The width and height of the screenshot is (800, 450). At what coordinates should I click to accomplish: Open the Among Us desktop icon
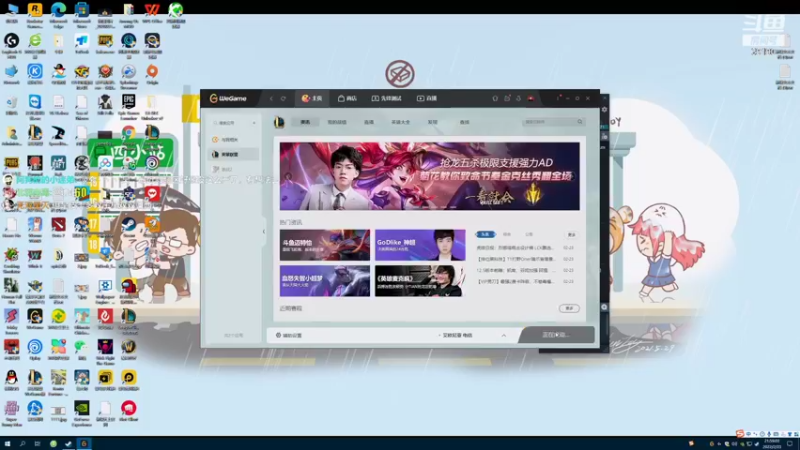click(x=129, y=290)
